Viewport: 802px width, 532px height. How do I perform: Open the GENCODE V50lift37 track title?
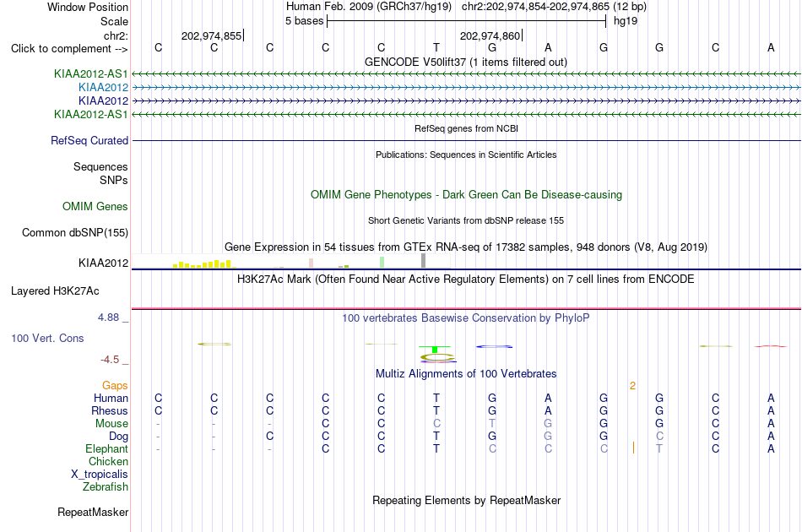[x=465, y=62]
